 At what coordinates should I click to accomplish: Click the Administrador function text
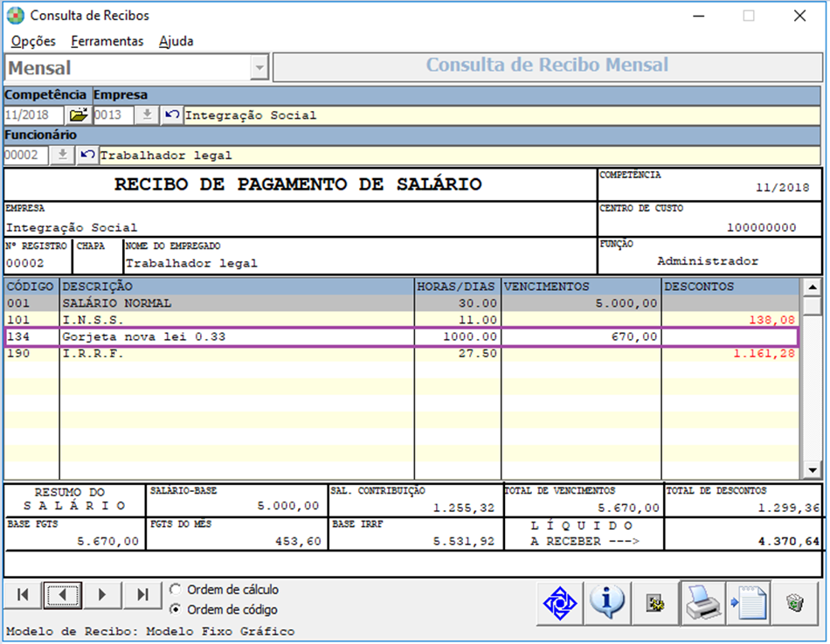[x=708, y=261]
